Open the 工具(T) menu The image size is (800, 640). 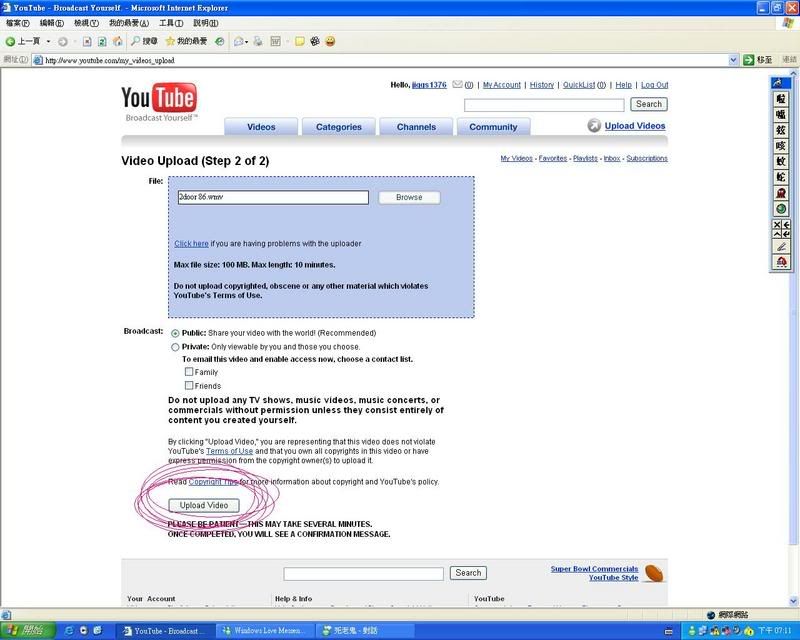171,23
